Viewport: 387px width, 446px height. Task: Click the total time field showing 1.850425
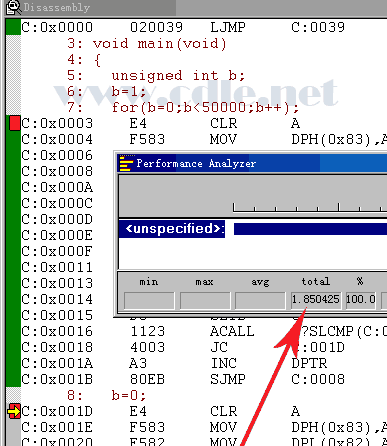coord(316,300)
